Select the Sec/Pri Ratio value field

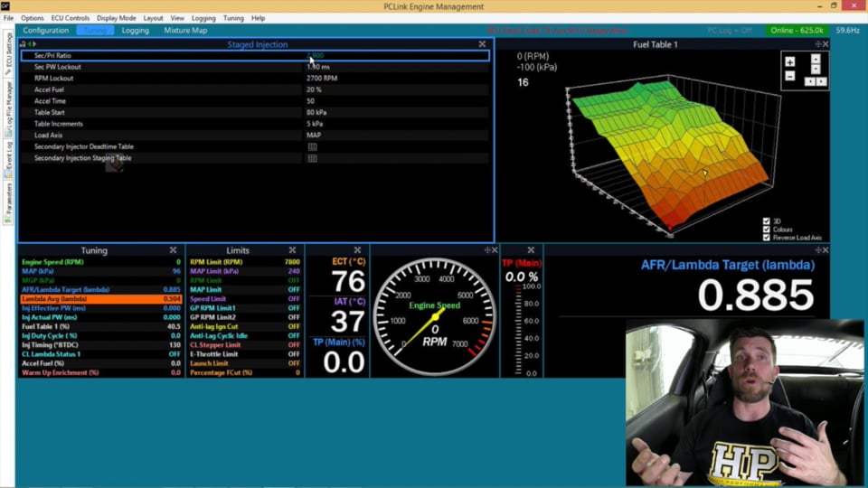[396, 55]
